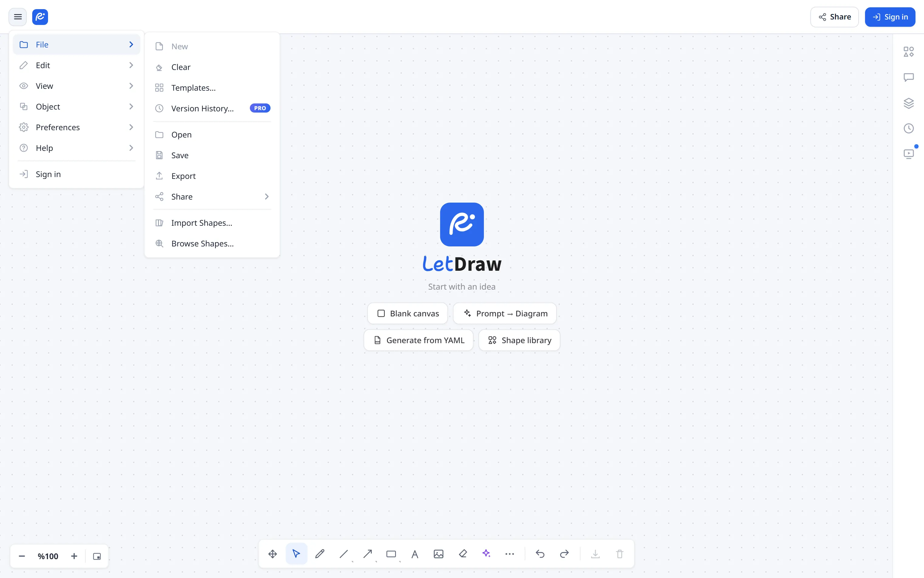Screen dimensions: 924x578
Task: Choose Save in File menu
Action: pyautogui.click(x=212, y=155)
